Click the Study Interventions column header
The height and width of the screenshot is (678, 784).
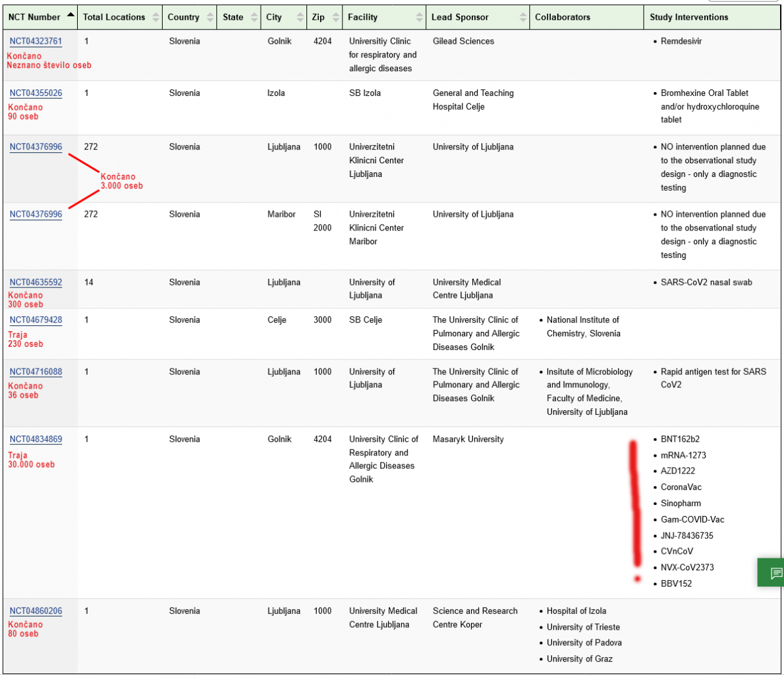[689, 18]
